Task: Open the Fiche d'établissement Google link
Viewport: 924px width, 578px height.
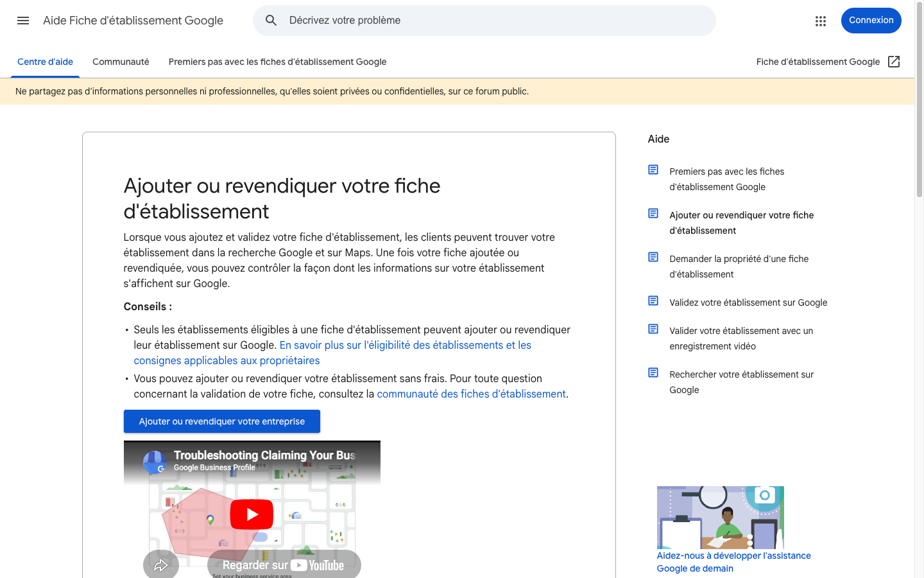Action: click(818, 62)
